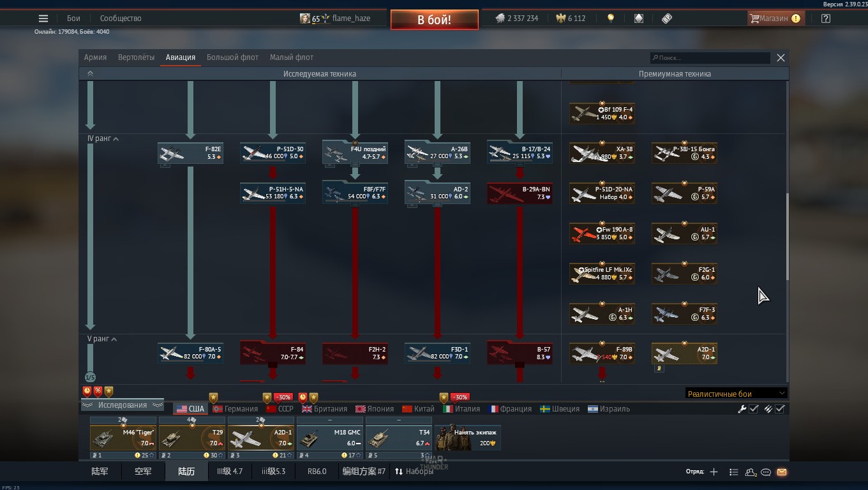Open the mail envelope icon
This screenshot has width=868, height=490.
click(782, 472)
